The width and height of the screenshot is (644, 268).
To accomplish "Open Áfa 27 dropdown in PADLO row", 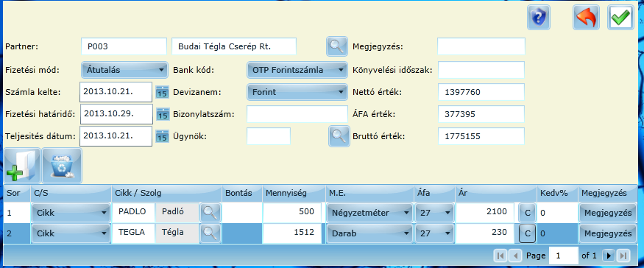I will pyautogui.click(x=434, y=213).
